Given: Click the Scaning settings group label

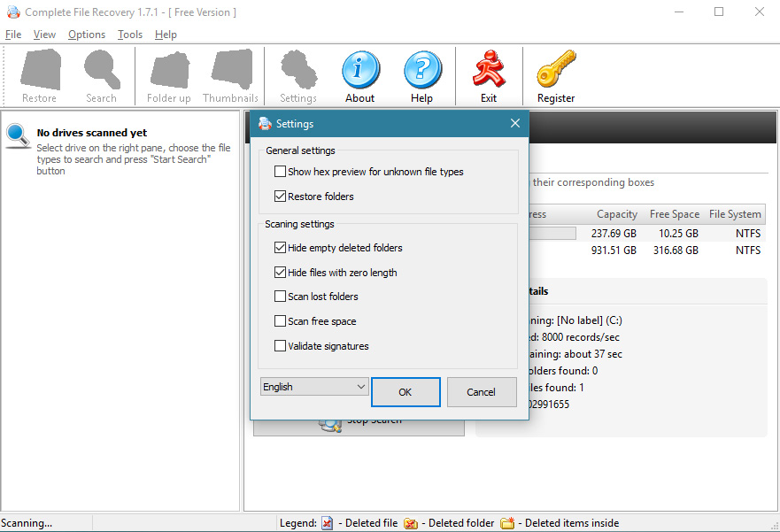Looking at the screenshot, I should pos(299,224).
